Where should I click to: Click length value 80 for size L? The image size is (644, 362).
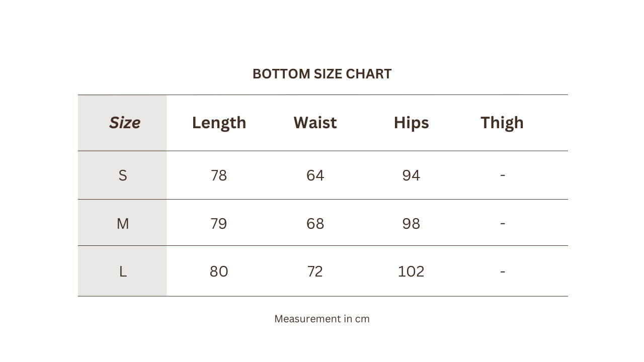click(219, 271)
